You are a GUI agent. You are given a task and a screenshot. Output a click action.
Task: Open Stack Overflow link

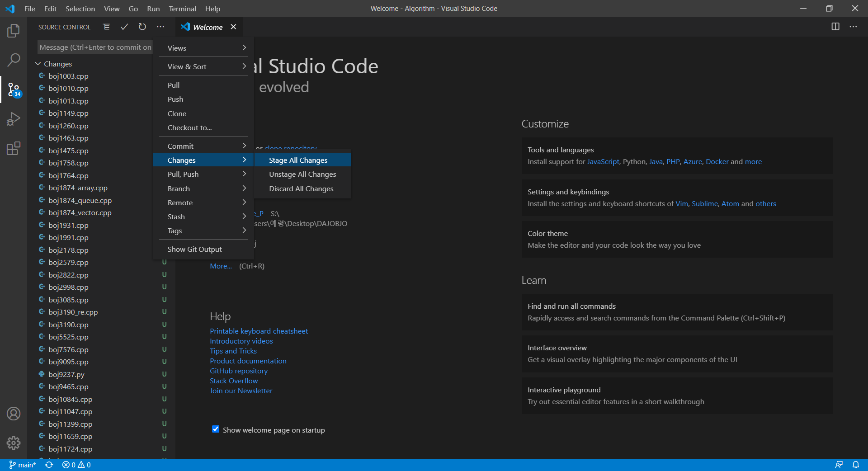tap(234, 381)
